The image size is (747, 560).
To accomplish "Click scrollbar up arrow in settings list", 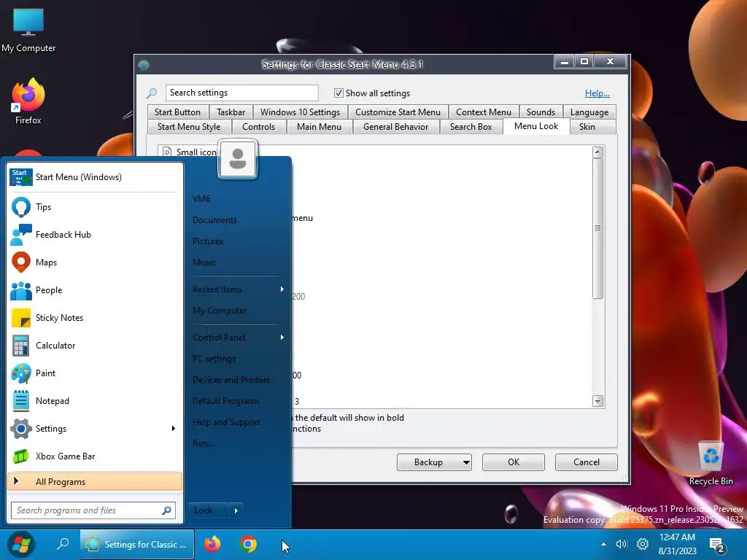I will 598,152.
